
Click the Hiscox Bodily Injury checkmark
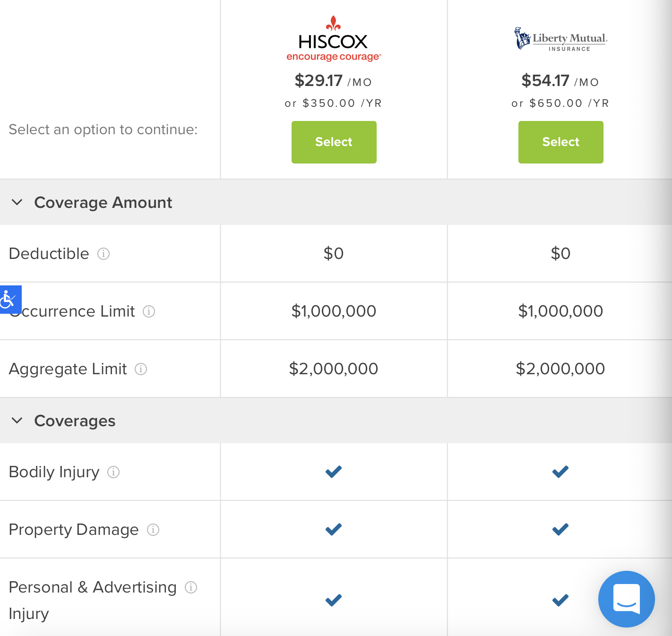(334, 472)
